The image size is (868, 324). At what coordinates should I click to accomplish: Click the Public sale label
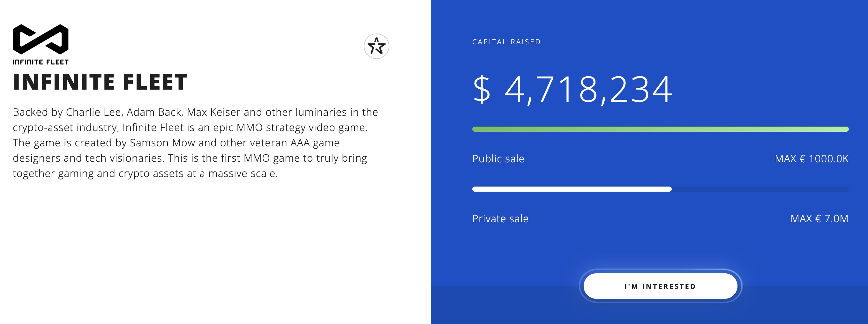point(498,158)
